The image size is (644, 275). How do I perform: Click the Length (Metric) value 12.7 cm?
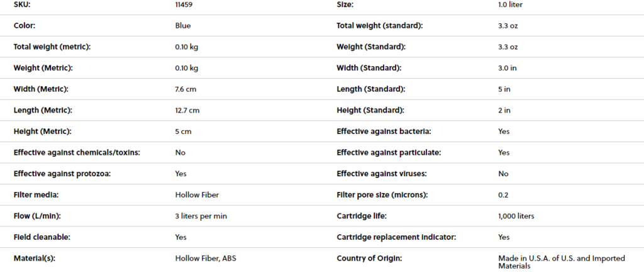[x=187, y=111]
